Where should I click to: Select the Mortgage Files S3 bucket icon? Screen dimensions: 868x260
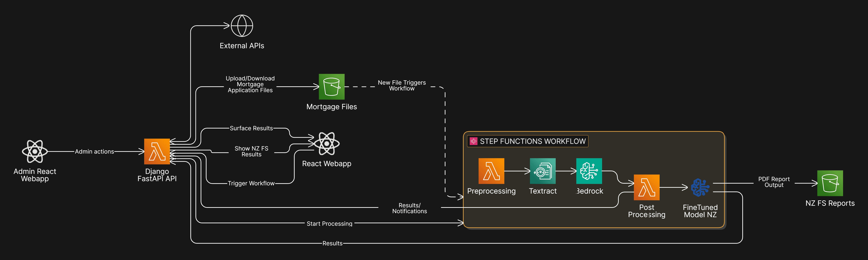332,86
